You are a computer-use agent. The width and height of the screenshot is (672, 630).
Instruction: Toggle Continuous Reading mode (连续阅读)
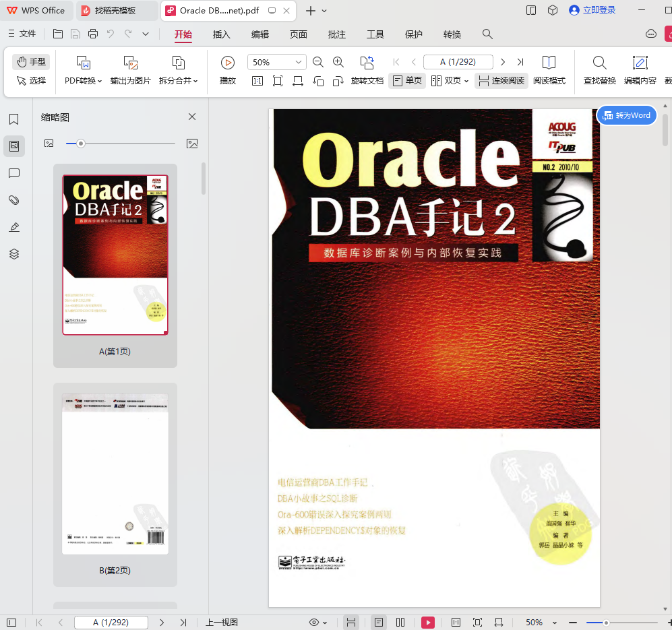coord(500,81)
